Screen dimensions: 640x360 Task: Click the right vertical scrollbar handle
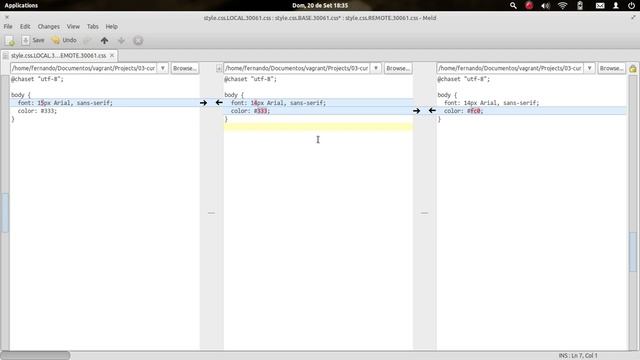(633, 252)
